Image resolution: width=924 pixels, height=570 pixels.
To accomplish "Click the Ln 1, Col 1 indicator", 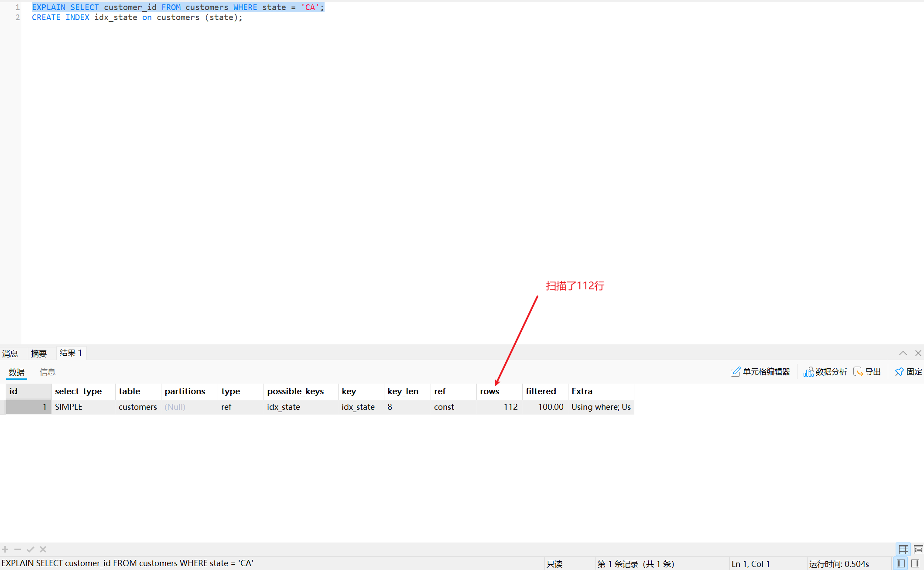I will click(750, 564).
